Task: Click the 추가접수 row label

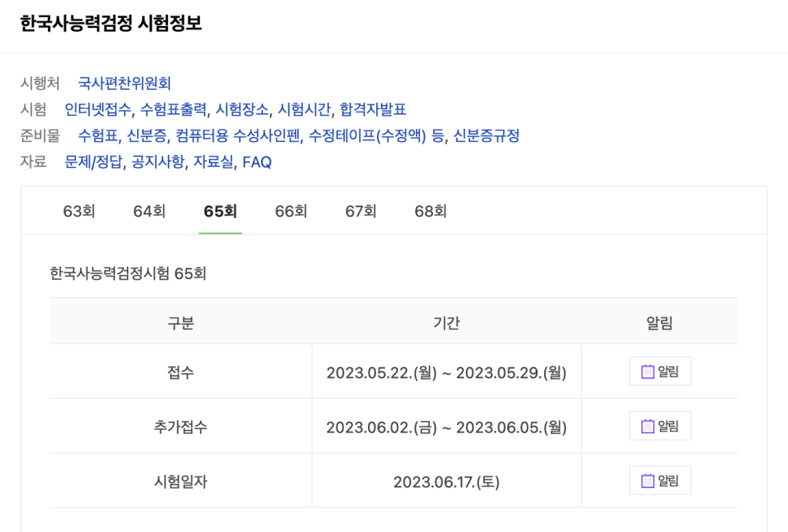Action: click(x=180, y=427)
